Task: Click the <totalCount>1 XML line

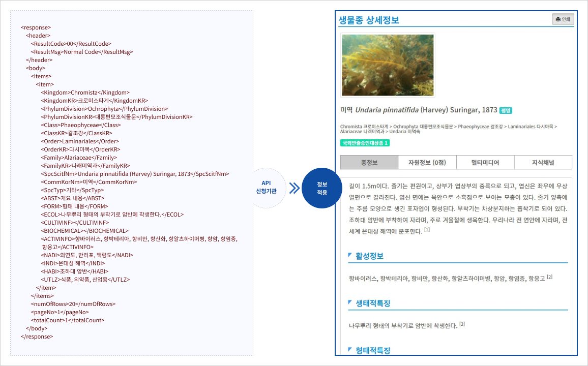Action: point(68,321)
